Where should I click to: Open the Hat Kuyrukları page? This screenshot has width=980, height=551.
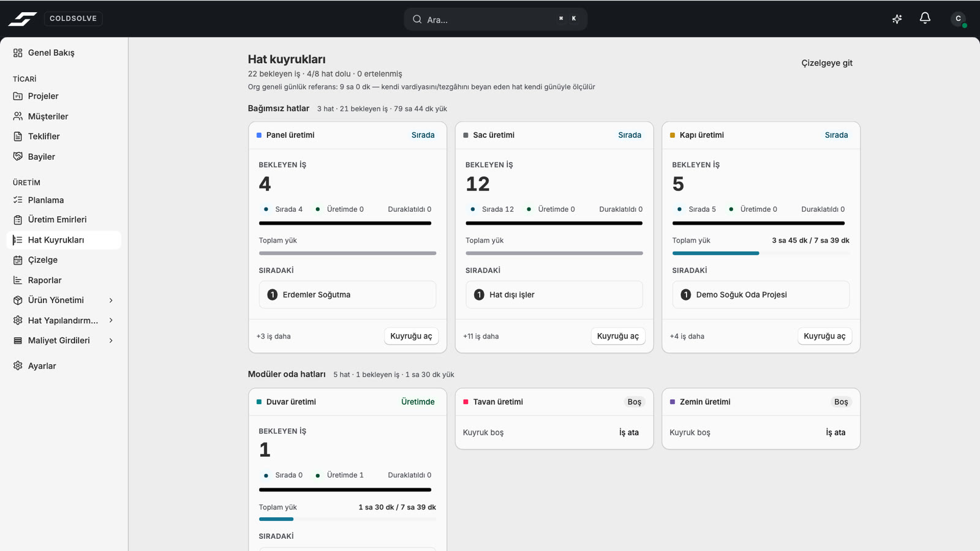click(x=64, y=240)
